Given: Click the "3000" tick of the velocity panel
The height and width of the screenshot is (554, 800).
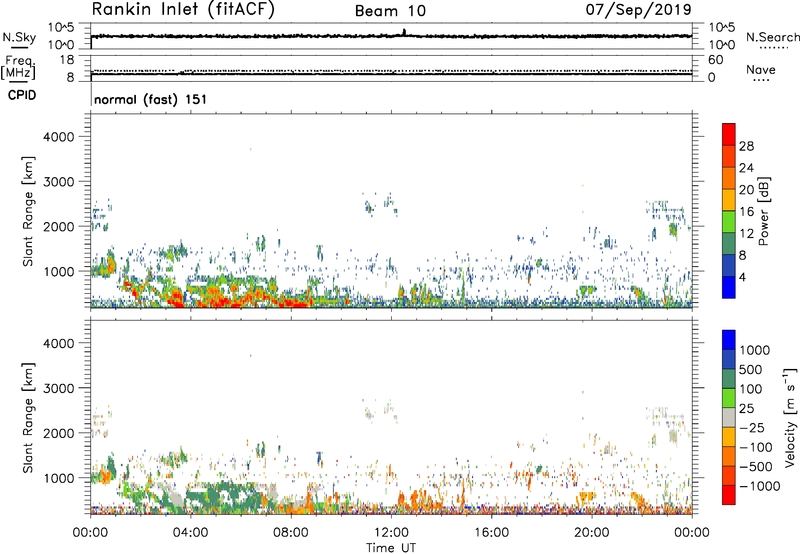Looking at the screenshot, I should pyautogui.click(x=59, y=388).
